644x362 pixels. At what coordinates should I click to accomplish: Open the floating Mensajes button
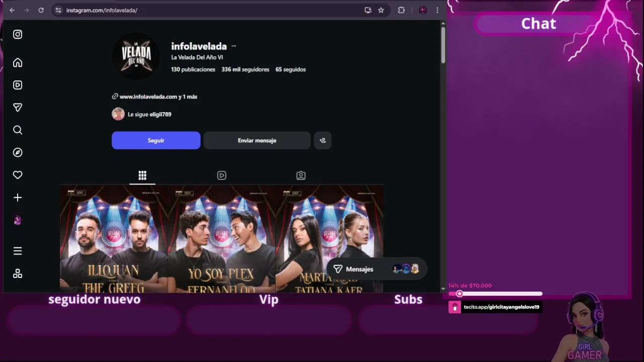(x=377, y=269)
